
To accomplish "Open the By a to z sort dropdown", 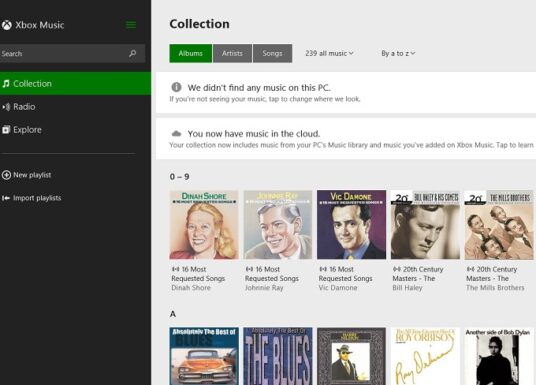I will [398, 53].
